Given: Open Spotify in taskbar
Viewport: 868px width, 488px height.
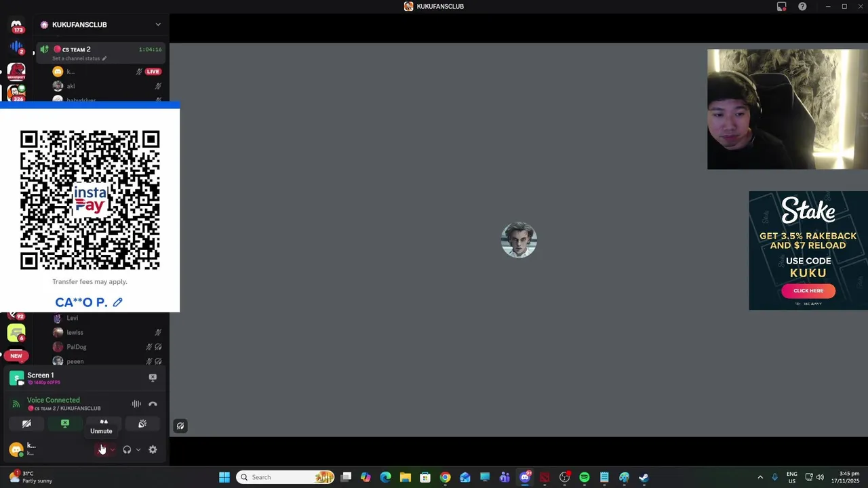Looking at the screenshot, I should click(585, 477).
